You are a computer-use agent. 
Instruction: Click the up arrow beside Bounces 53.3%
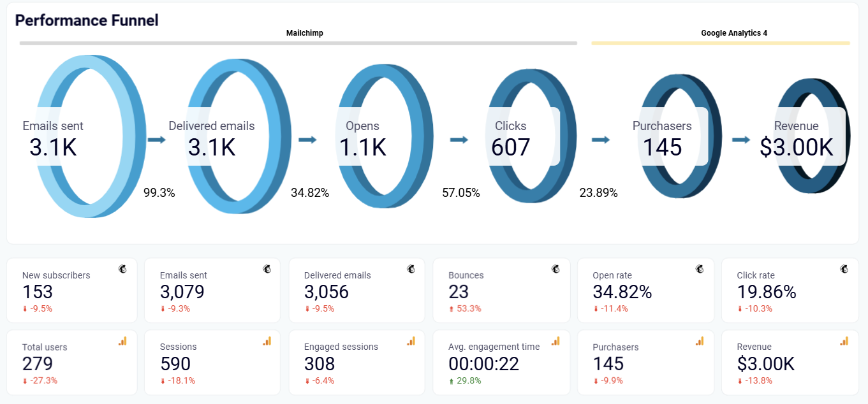[452, 309]
